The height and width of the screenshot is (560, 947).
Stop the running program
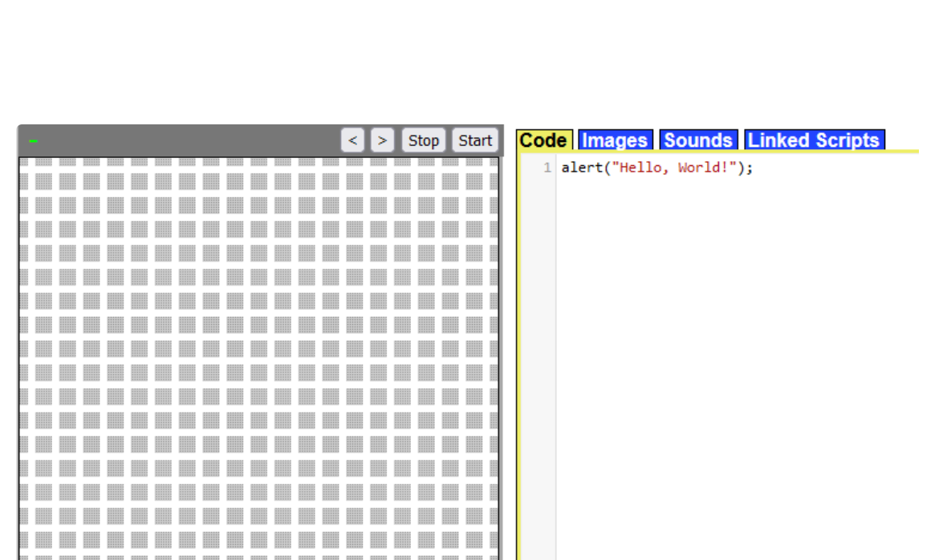[x=424, y=140]
